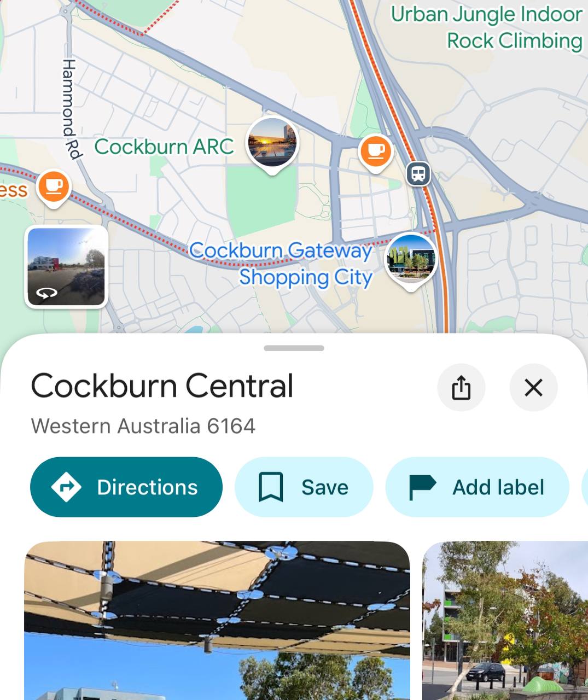This screenshot has width=588, height=700.
Task: Tap the train station icon on the map
Action: click(x=418, y=174)
